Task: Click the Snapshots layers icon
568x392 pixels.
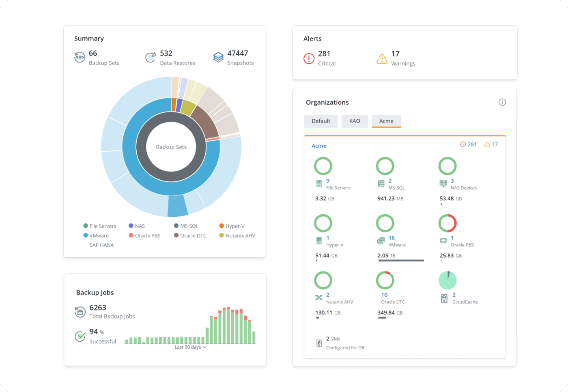Action: click(218, 57)
